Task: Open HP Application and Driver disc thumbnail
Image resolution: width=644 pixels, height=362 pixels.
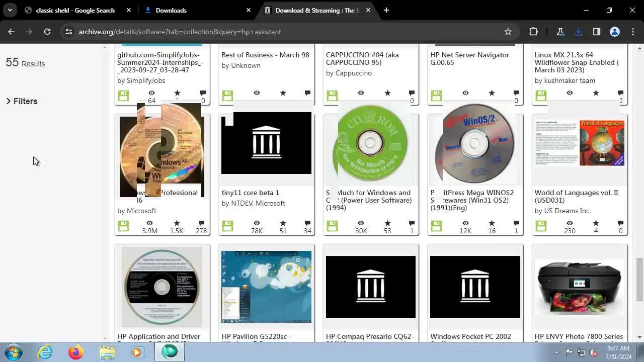Action: (x=162, y=287)
